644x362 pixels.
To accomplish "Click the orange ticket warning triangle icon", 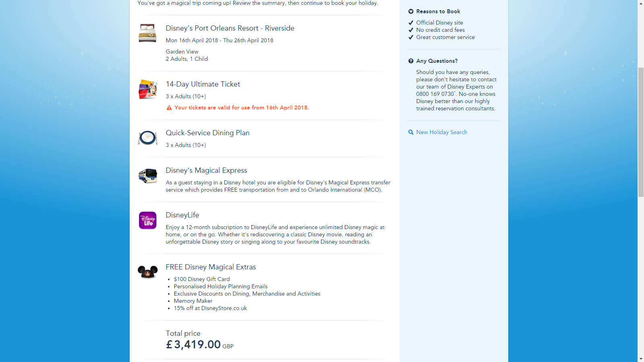I will tap(169, 108).
